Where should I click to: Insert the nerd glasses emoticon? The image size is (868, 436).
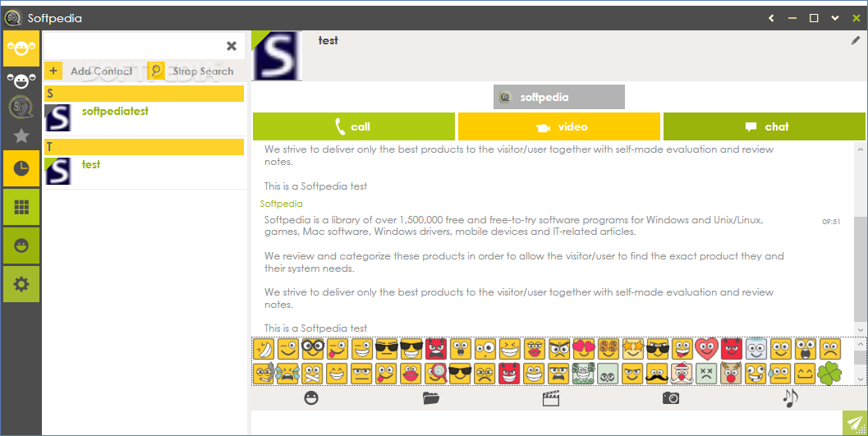(x=313, y=349)
